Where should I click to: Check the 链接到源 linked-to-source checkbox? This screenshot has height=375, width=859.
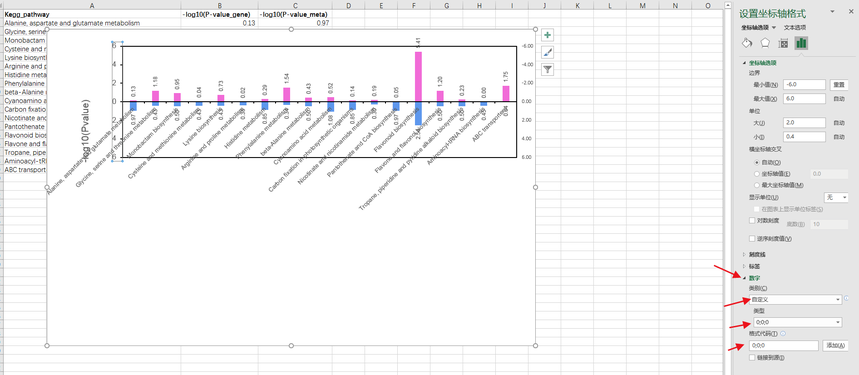point(752,357)
